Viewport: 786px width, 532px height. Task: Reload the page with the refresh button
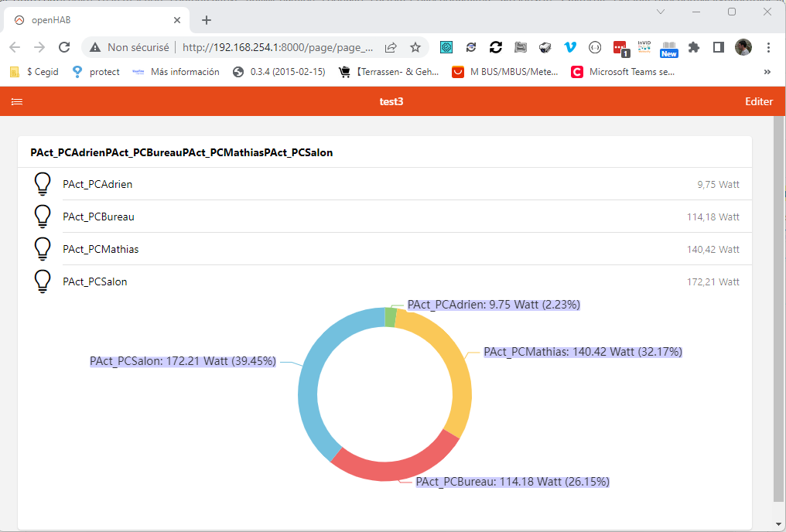[x=65, y=47]
